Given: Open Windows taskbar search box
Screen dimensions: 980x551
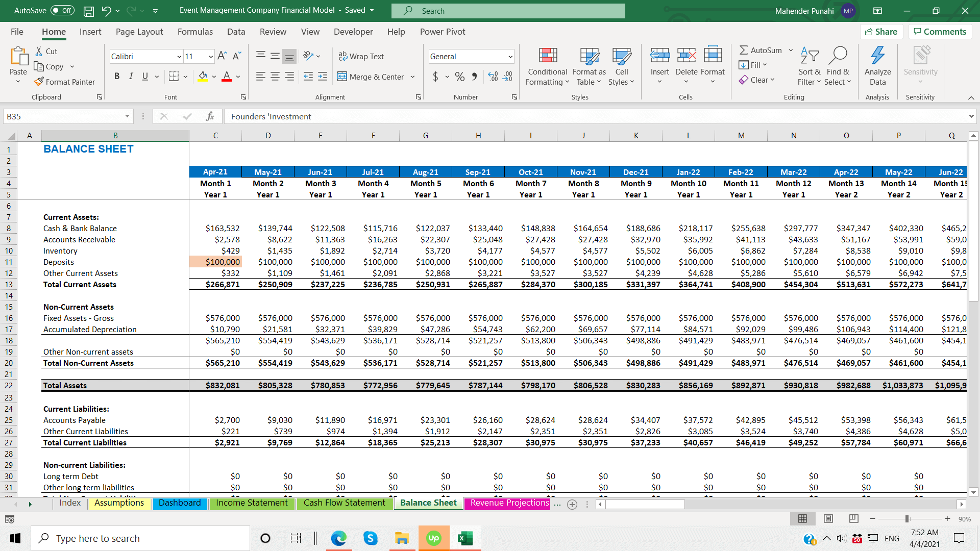Looking at the screenshot, I should 140,538.
